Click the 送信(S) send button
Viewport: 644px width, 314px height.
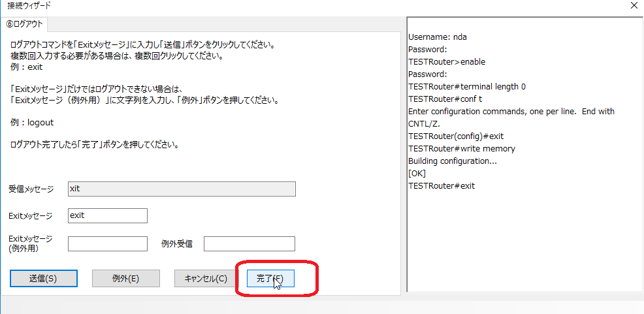tap(44, 278)
